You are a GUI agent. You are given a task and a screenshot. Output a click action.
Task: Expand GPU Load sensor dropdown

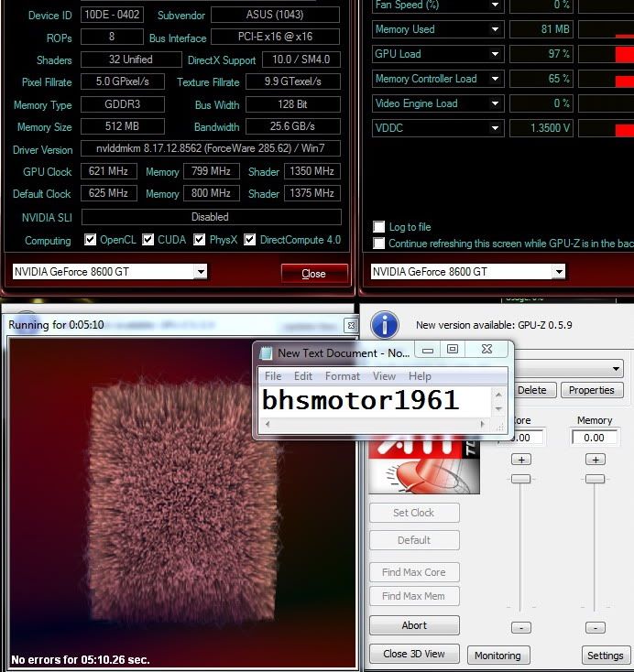[x=495, y=54]
